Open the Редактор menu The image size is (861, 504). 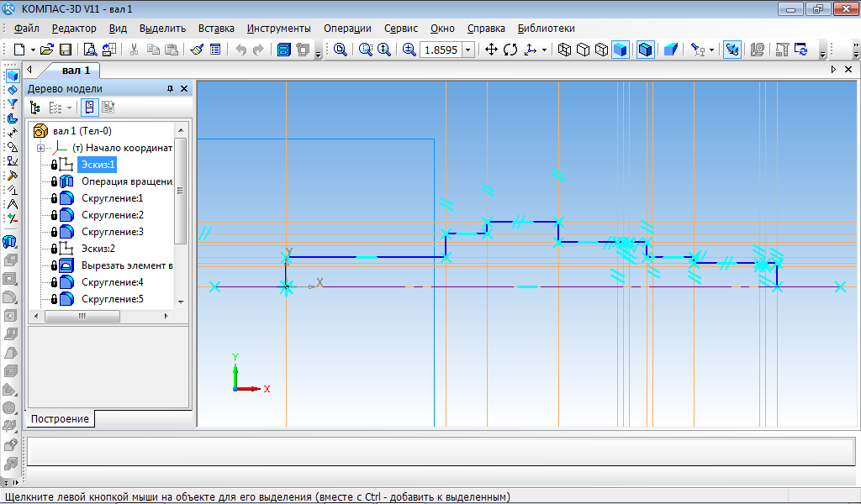click(74, 29)
